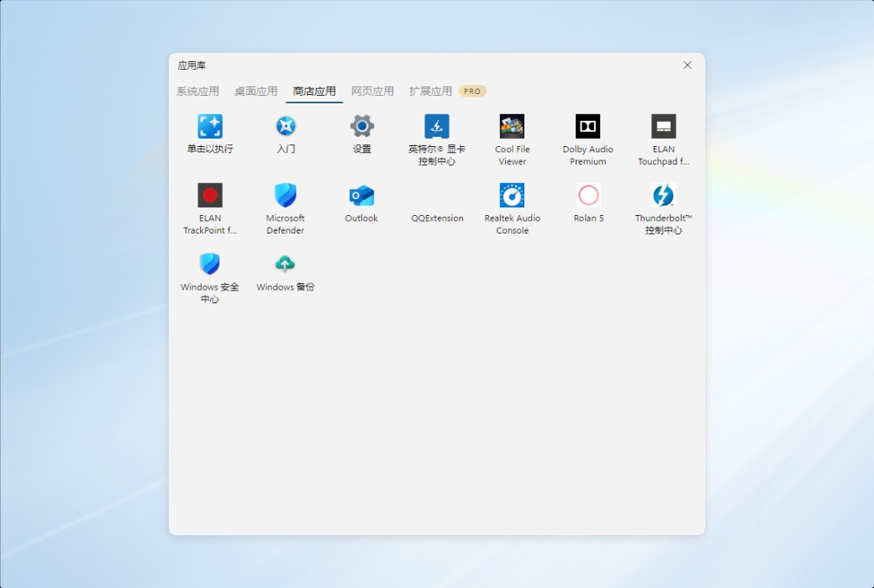The image size is (874, 588).
Task: Click the PRO badge
Action: [472, 91]
